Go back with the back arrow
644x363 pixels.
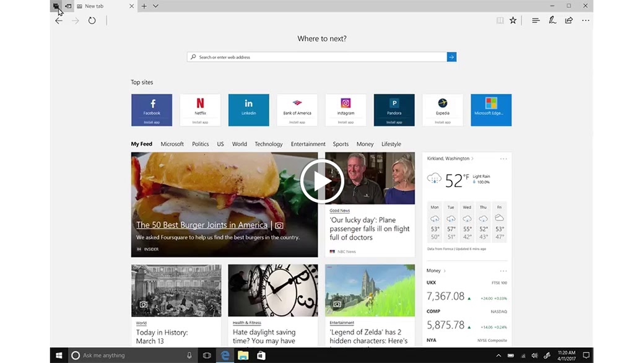click(x=59, y=20)
